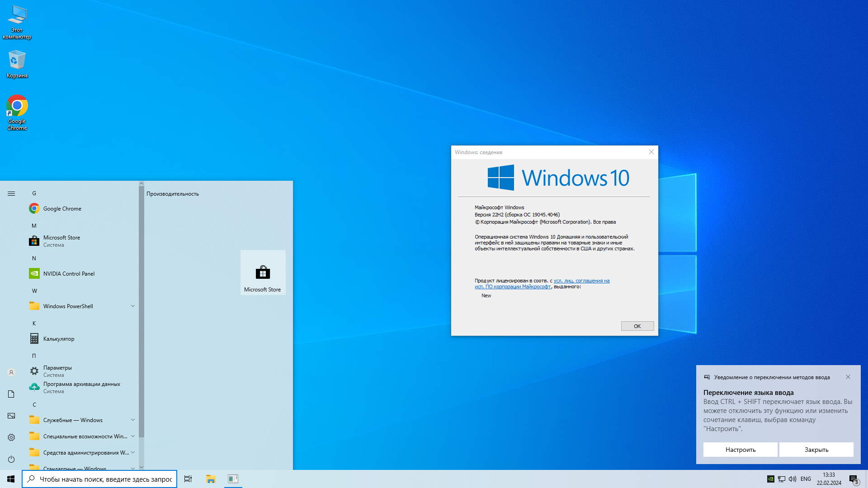Viewport: 868px width, 488px height.
Task: Open Task View button on taskbar
Action: pyautogui.click(x=188, y=479)
